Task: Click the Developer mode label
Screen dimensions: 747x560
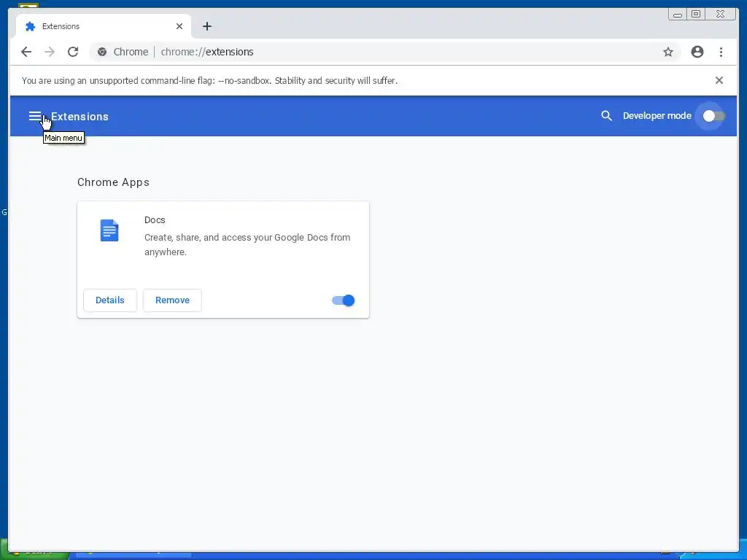Action: [x=657, y=116]
